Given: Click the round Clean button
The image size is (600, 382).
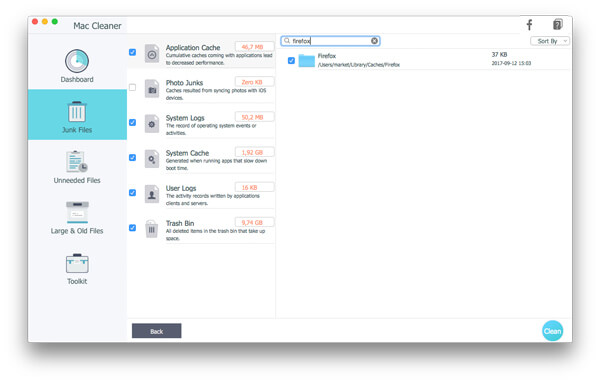Looking at the screenshot, I should point(553,331).
